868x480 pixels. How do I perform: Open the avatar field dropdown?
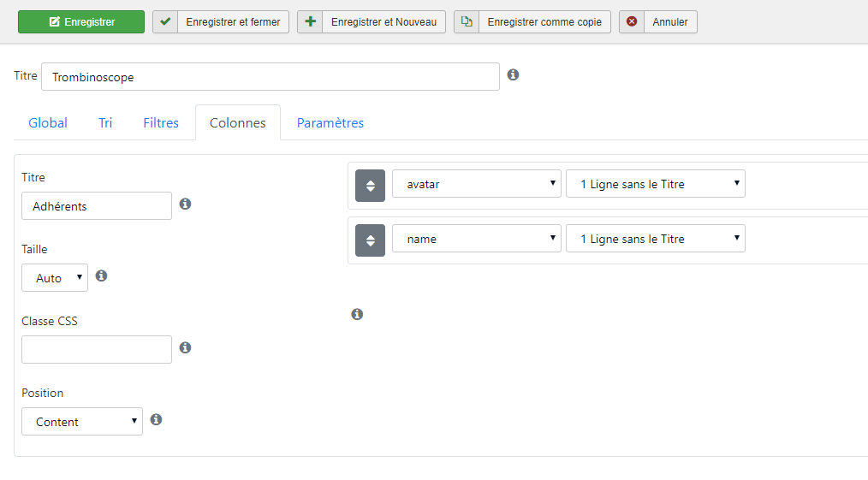(477, 184)
